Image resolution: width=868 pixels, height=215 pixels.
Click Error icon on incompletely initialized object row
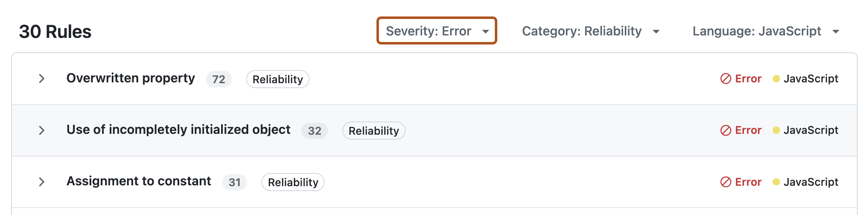[x=726, y=131]
